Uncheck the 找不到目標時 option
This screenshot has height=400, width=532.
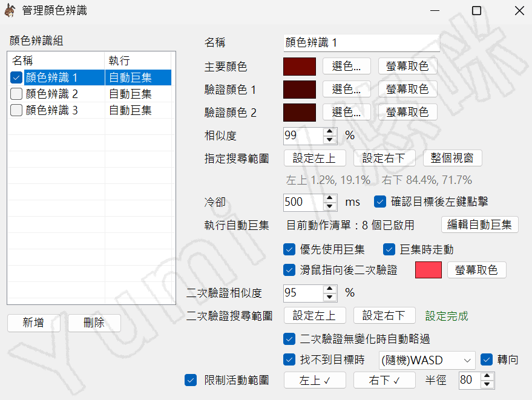pos(289,359)
